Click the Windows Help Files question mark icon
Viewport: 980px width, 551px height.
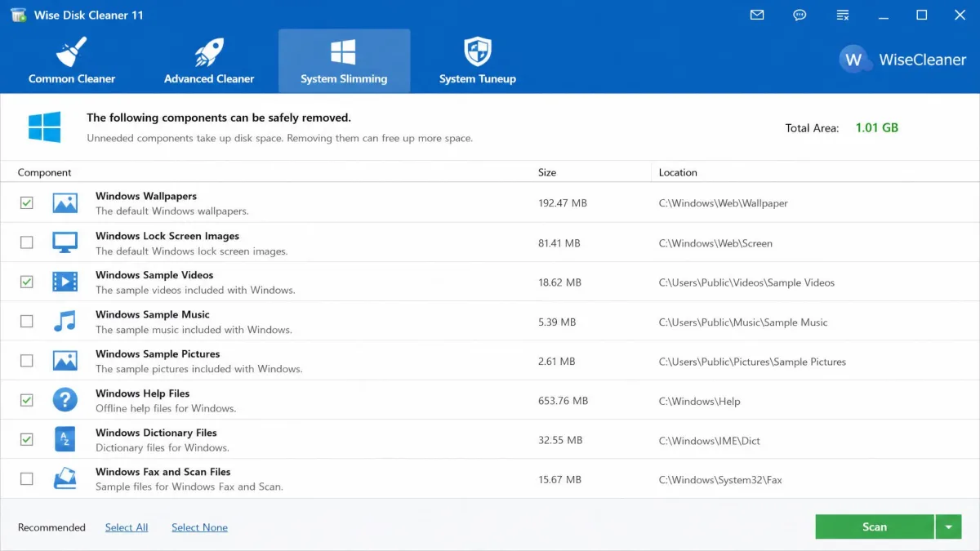65,400
